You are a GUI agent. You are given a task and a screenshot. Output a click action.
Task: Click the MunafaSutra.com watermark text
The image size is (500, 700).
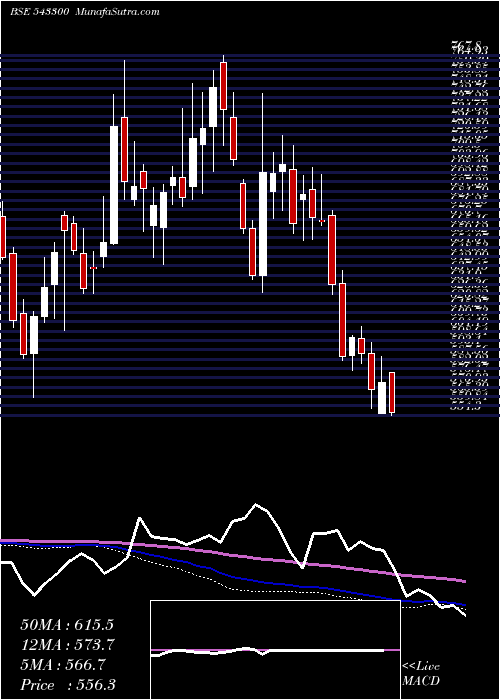118,12
